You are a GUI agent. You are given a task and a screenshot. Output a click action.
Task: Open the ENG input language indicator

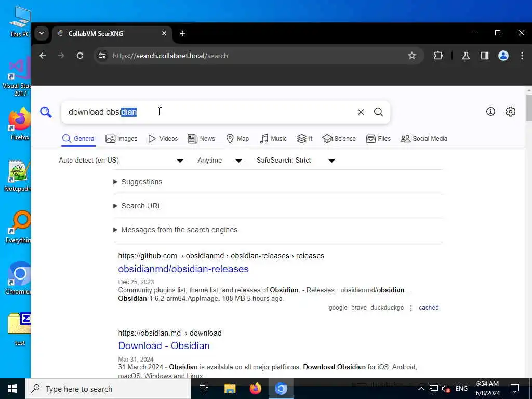click(461, 389)
